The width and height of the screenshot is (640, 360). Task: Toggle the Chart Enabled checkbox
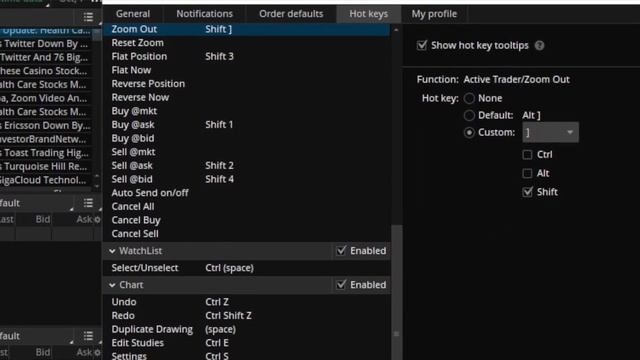[341, 284]
